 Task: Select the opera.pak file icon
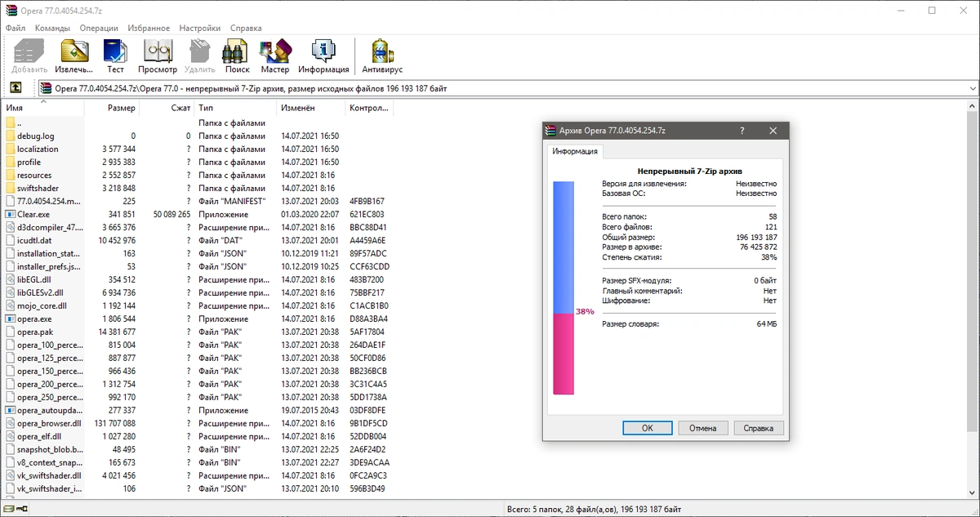[x=10, y=332]
